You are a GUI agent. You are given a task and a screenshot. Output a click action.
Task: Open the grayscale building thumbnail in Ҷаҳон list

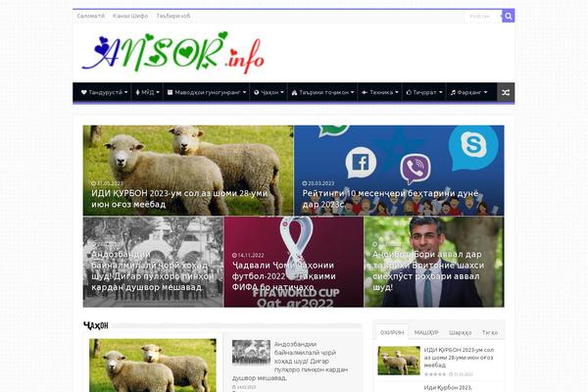click(x=251, y=352)
